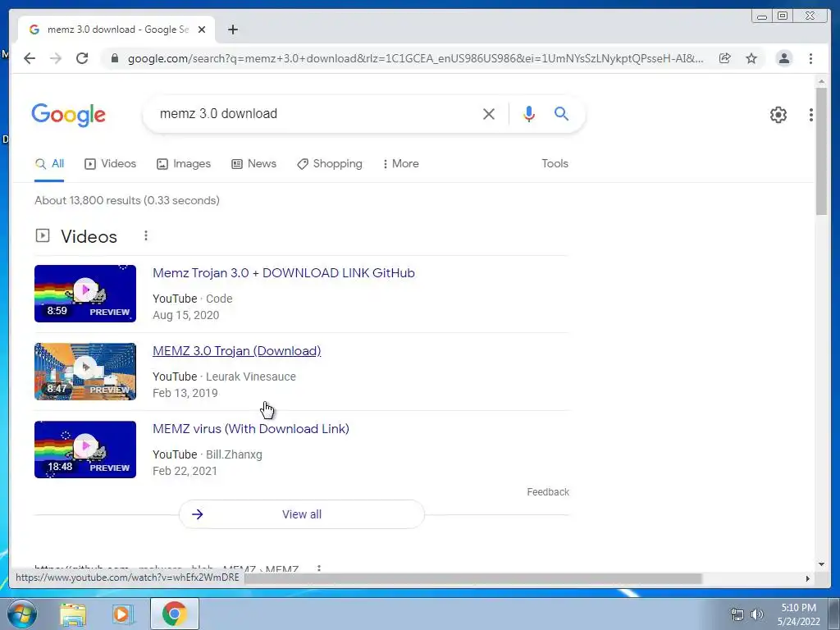Share this page from address bar
This screenshot has height=630, width=840.
point(725,58)
